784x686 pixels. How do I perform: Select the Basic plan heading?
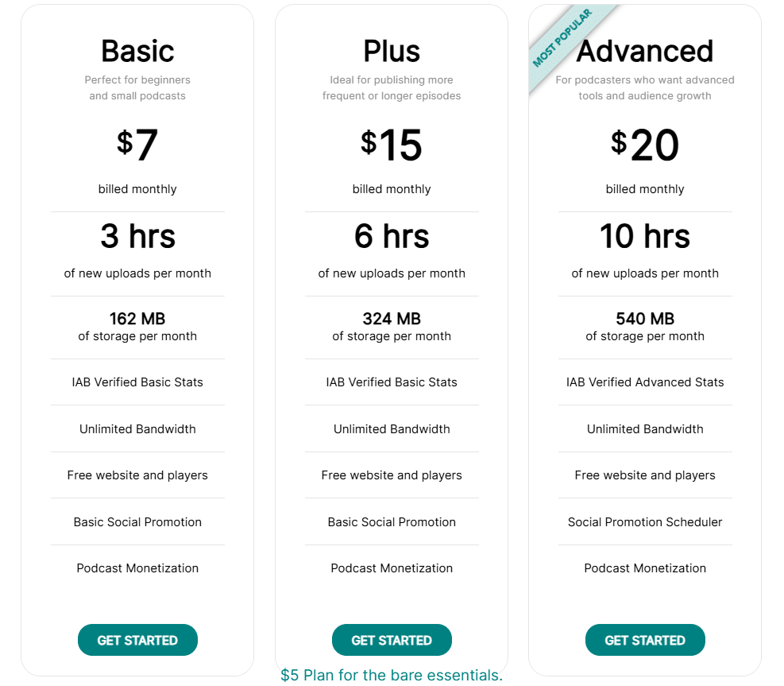coord(137,51)
